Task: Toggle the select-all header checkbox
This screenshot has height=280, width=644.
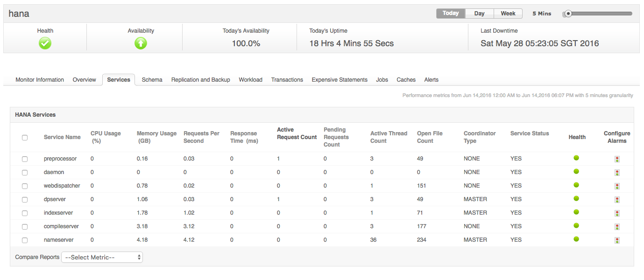Action: [x=25, y=138]
